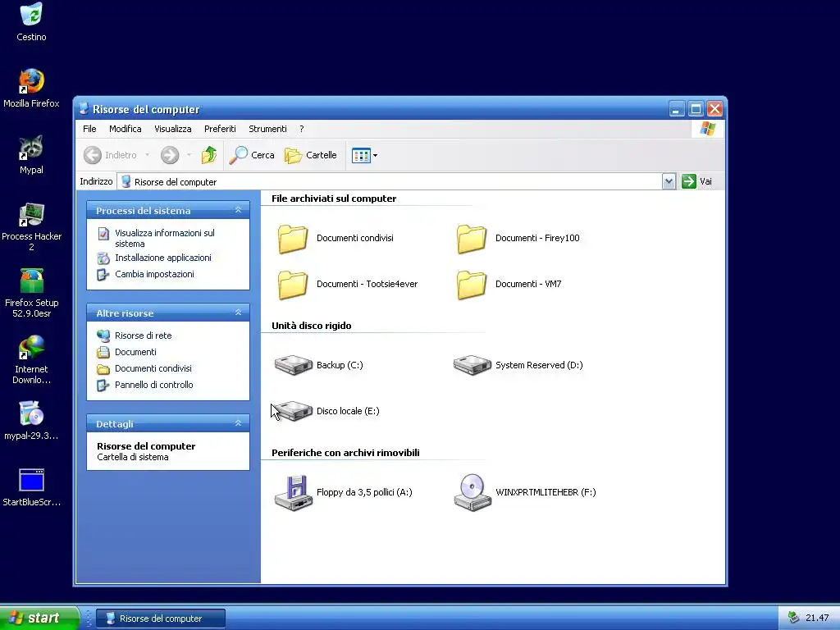840x630 pixels.
Task: Open the Visualizza menu
Action: [172, 129]
